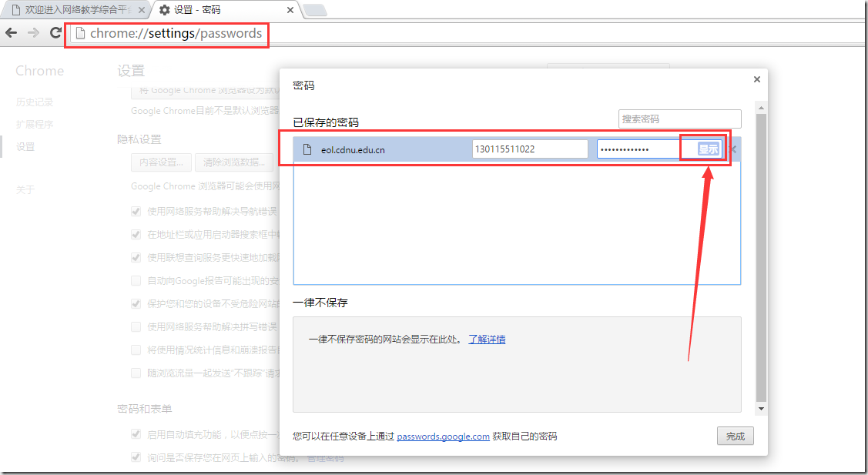Click the address bar with chrome://settings/passwords
This screenshot has height=475, width=868.
(x=468, y=33)
